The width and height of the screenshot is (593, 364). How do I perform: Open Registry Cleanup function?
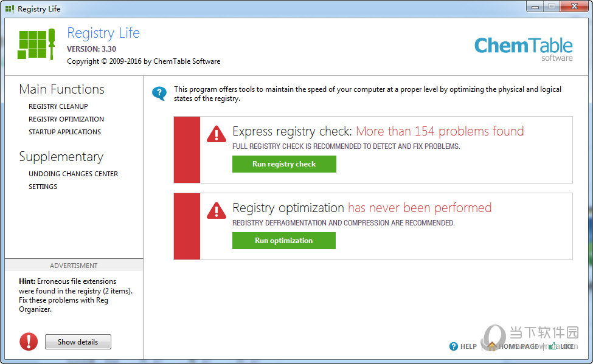[x=58, y=106]
